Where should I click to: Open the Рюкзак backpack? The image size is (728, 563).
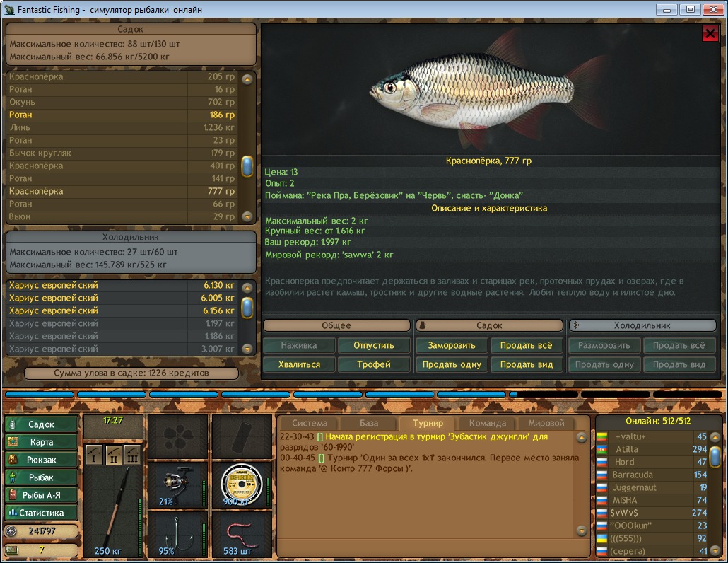(x=42, y=460)
